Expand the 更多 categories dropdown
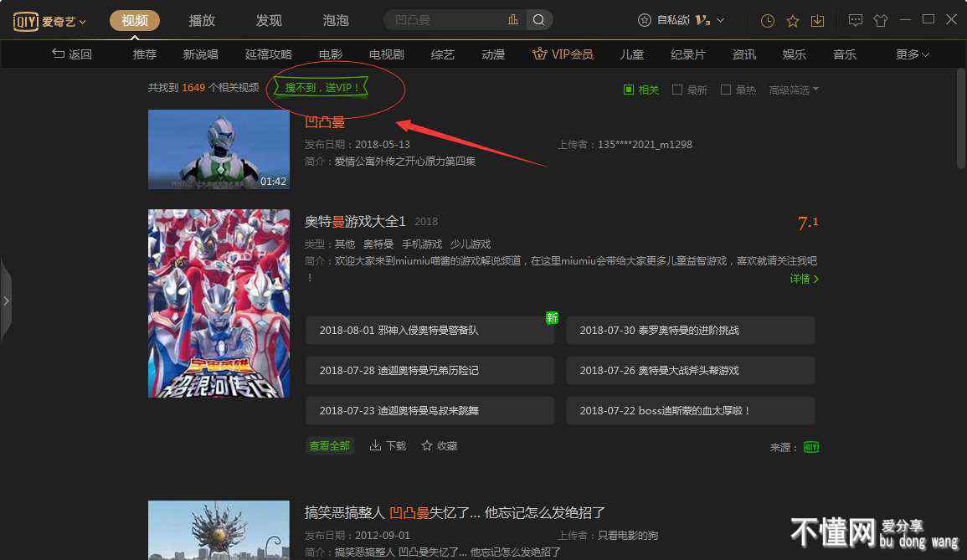Screen dimensions: 967x560 click(x=912, y=54)
